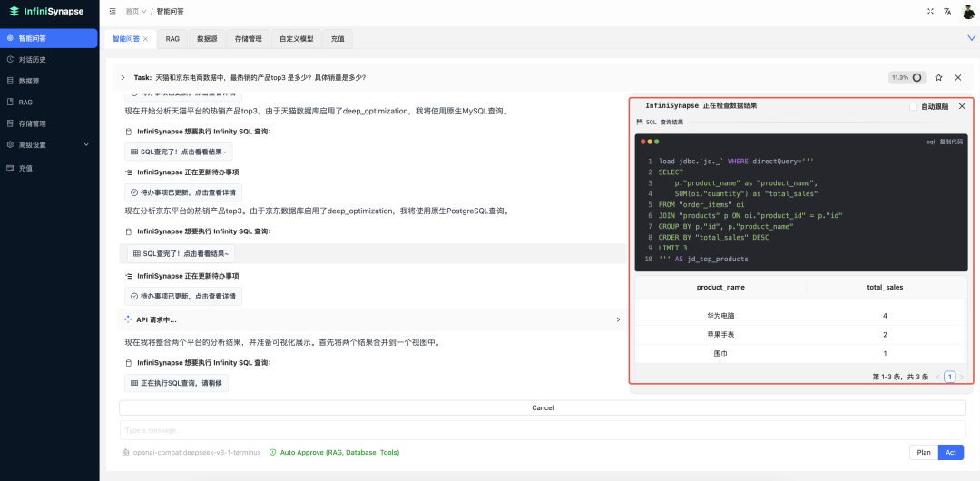980x481 pixels.
Task: Expand 高级设置 in the sidebar
Action: pos(49,145)
